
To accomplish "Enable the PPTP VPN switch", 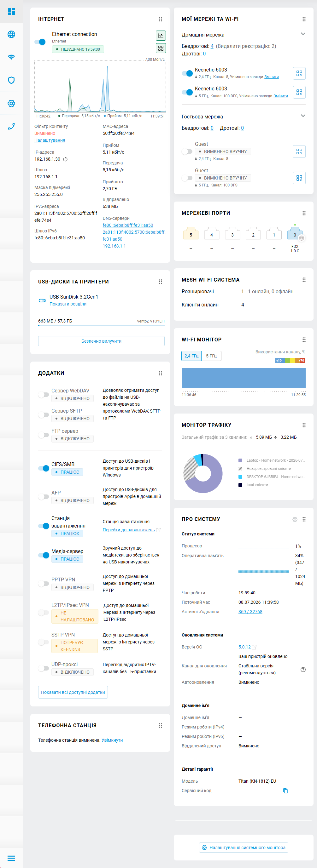I will coord(44,584).
